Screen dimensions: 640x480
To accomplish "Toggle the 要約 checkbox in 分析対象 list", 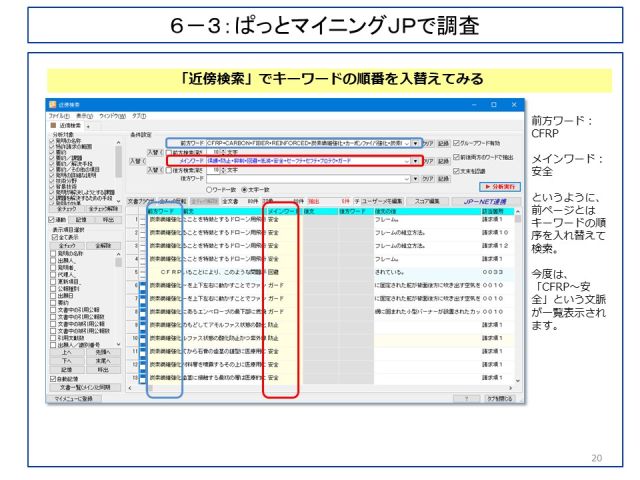I will click(x=52, y=152).
